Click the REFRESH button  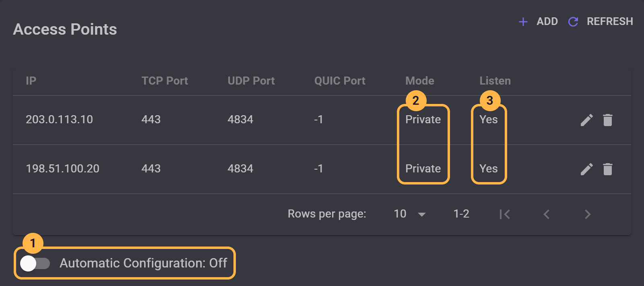(x=601, y=21)
